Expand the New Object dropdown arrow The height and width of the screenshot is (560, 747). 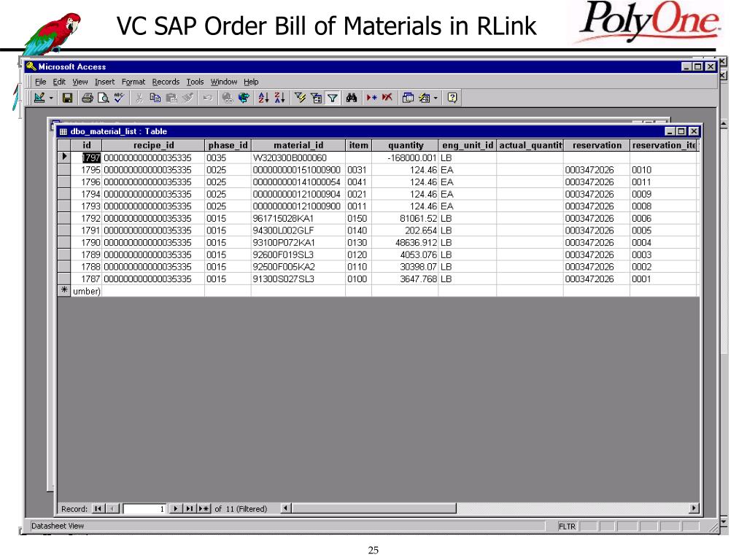[436, 98]
